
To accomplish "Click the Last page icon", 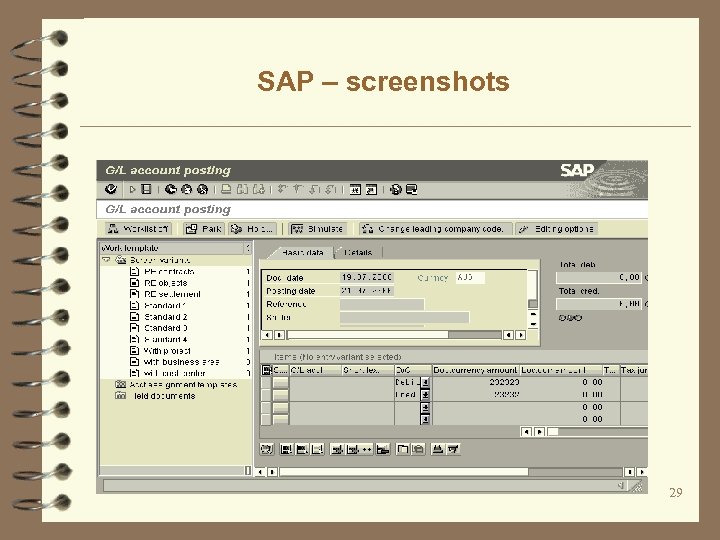I will [330, 189].
